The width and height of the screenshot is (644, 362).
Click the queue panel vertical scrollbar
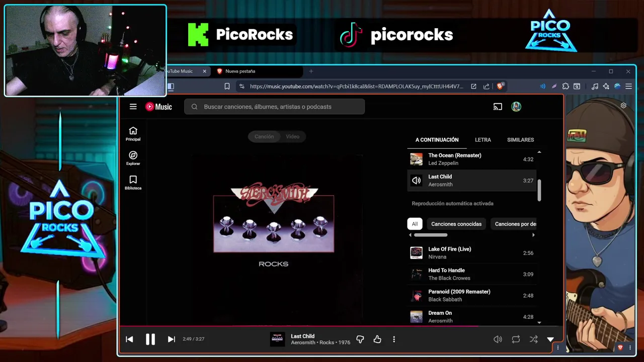click(x=539, y=191)
